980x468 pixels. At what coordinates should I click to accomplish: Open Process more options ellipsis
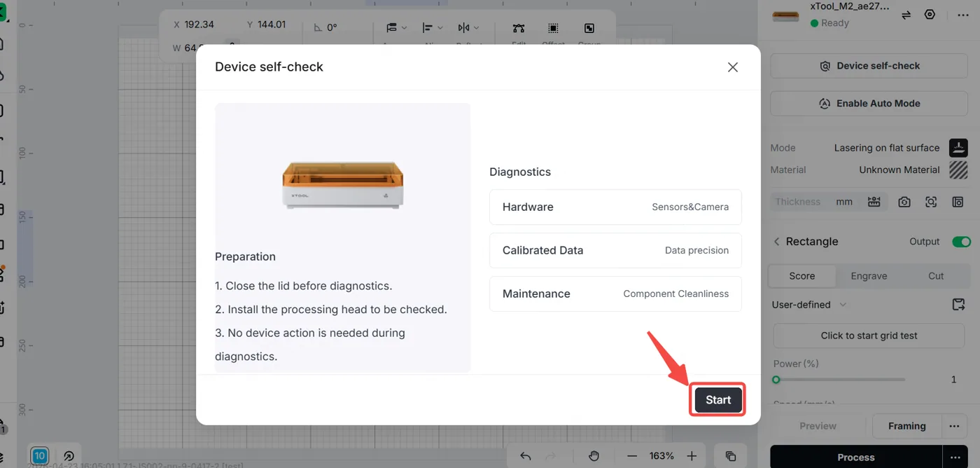point(955,457)
